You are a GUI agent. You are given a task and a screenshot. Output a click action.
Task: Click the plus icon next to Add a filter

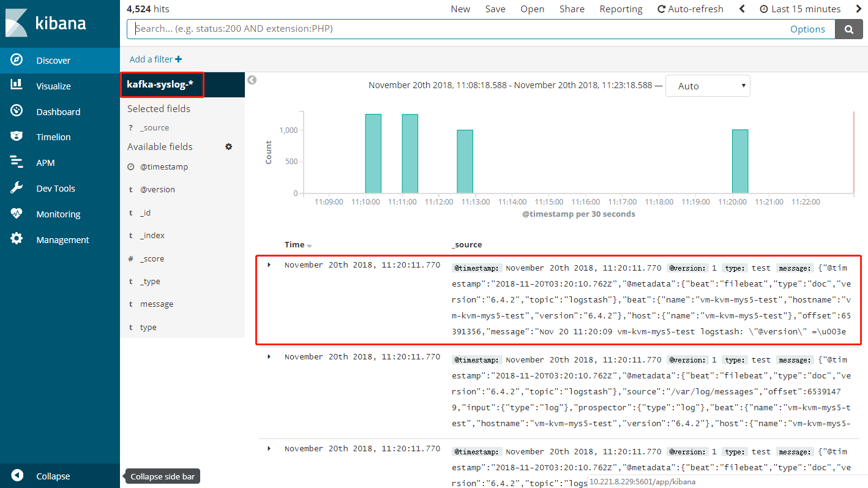click(178, 59)
